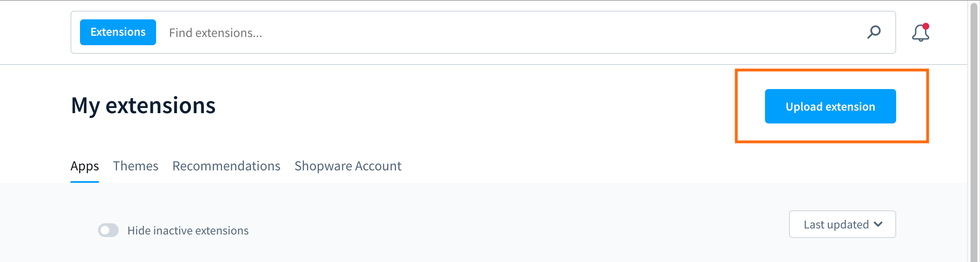Switch to the Themes tab
This screenshot has height=262, width=980.
tap(135, 166)
